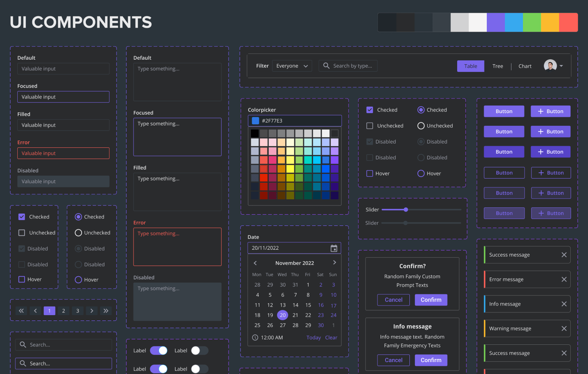Open the colorpicker field showing #2F77E3
Screen dimensions: 588x374
point(295,121)
